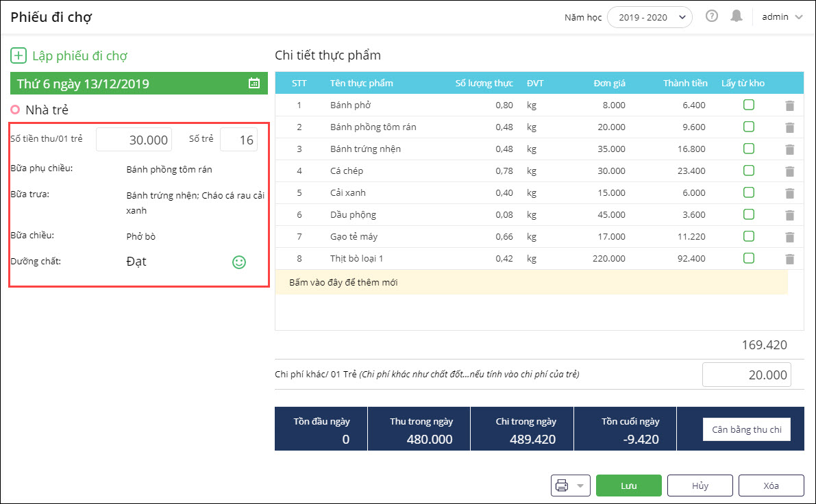Click the Thứ 6 ngày 13/12/2019 date bar
This screenshot has height=504, width=816.
tap(139, 84)
